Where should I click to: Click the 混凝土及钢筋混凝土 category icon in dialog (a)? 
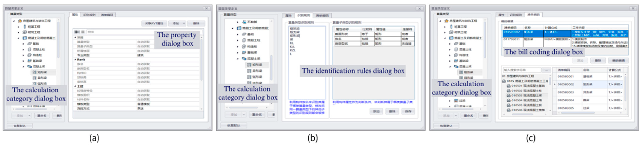click(x=25, y=38)
